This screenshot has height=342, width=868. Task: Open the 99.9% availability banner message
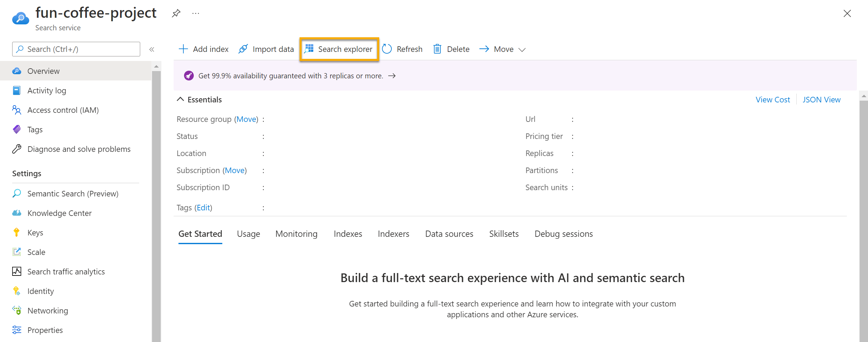click(x=291, y=76)
